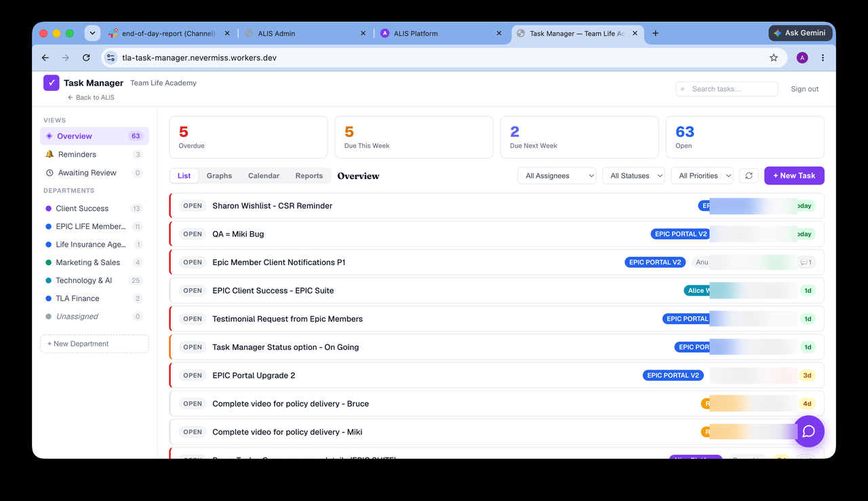Image resolution: width=868 pixels, height=501 pixels.
Task: Switch to the ALIS Platform browser tab
Action: click(441, 33)
